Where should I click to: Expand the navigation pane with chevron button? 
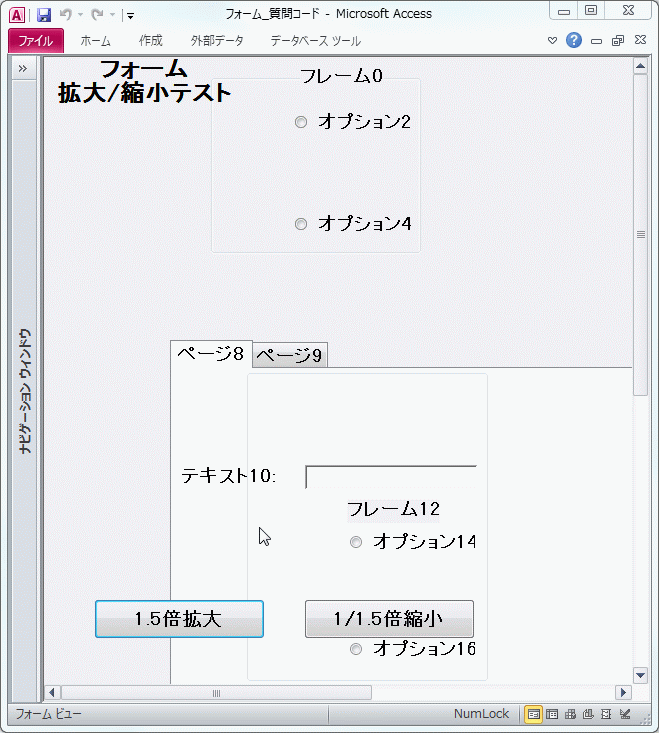click(23, 69)
